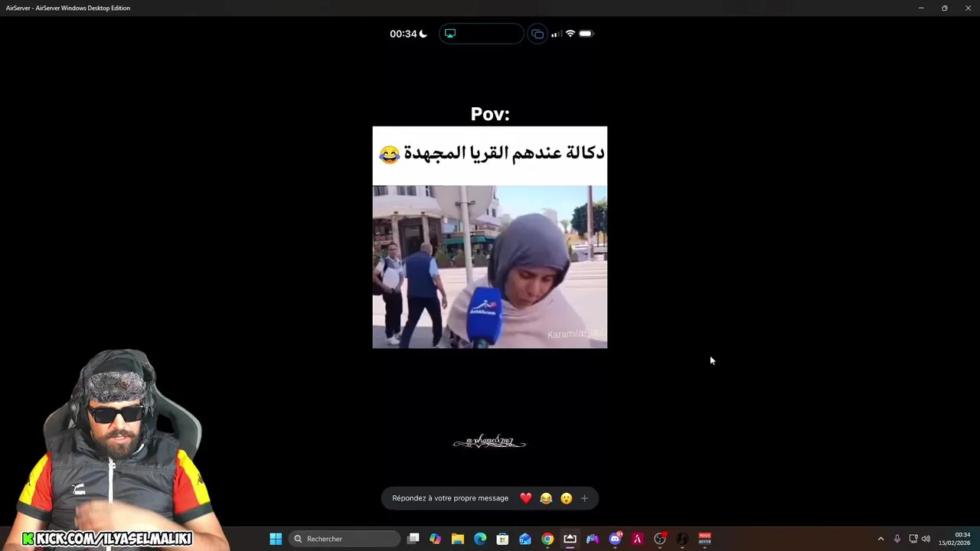Open Microsoft Store from the taskbar
The image size is (980, 551).
502,539
